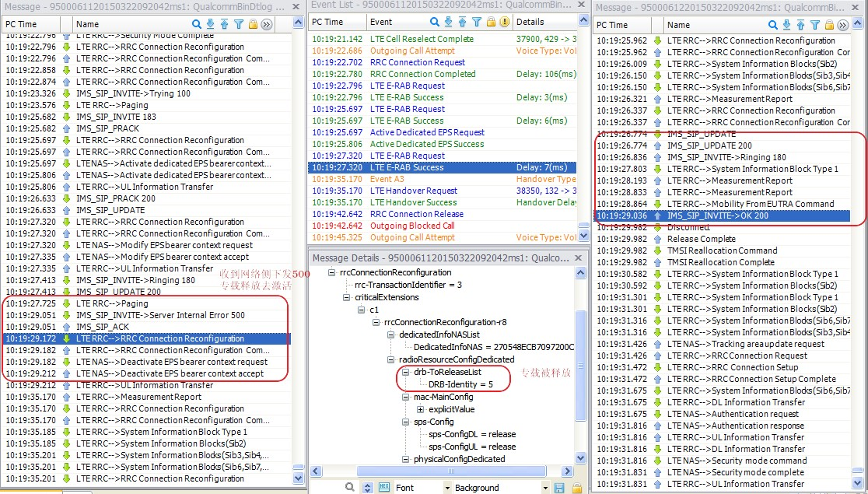The width and height of the screenshot is (868, 494).
Task: Click Name column header in left Message panel
Action: pyautogui.click(x=87, y=24)
